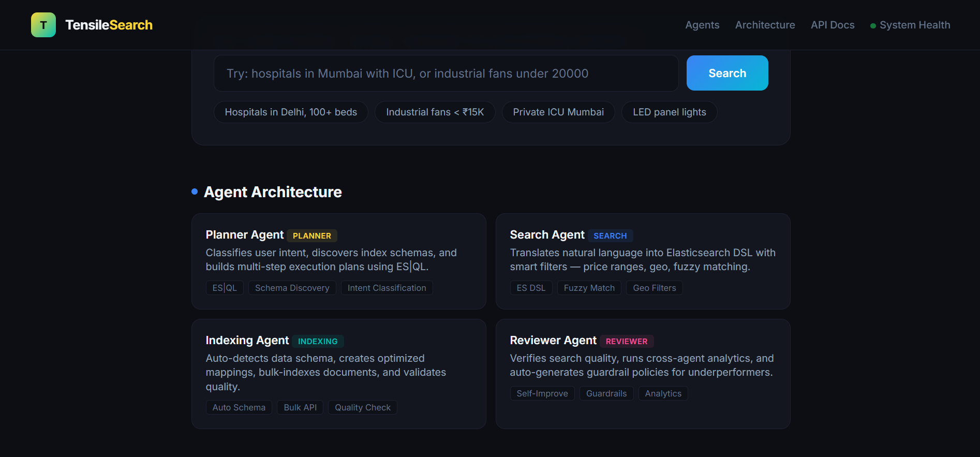The width and height of the screenshot is (980, 457).
Task: Click the blue Agent Architecture bullet dot
Action: tap(195, 191)
